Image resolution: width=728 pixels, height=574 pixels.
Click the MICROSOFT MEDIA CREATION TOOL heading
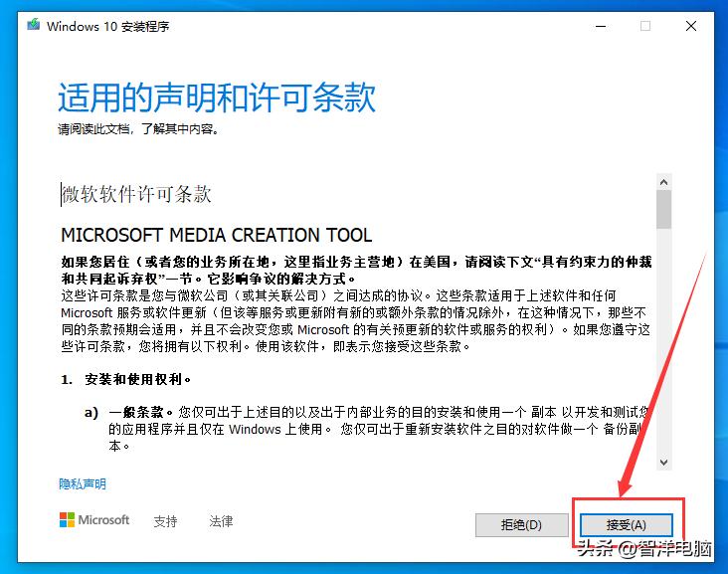[217, 235]
